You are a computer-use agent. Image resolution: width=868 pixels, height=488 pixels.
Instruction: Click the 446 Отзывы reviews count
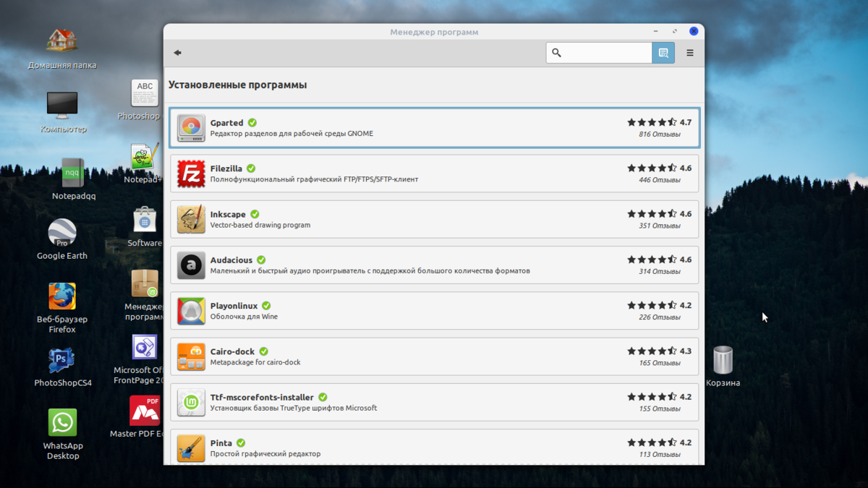tap(660, 180)
